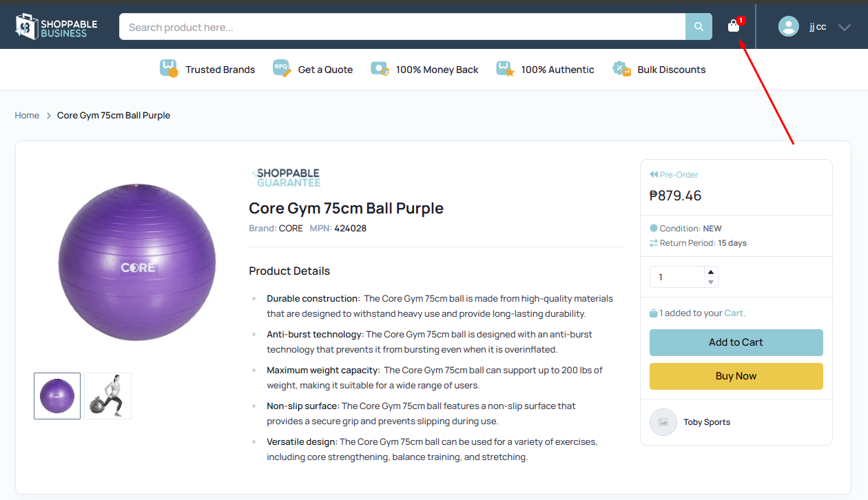
Task: Expand the jj cc account dropdown arrow
Action: point(845,28)
